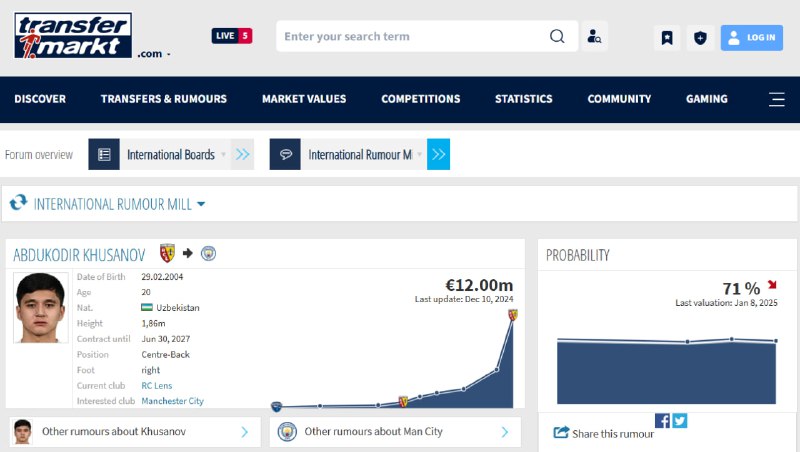Click the Man City crest in rumours row
Viewport: 800px width, 452px height.
287,432
